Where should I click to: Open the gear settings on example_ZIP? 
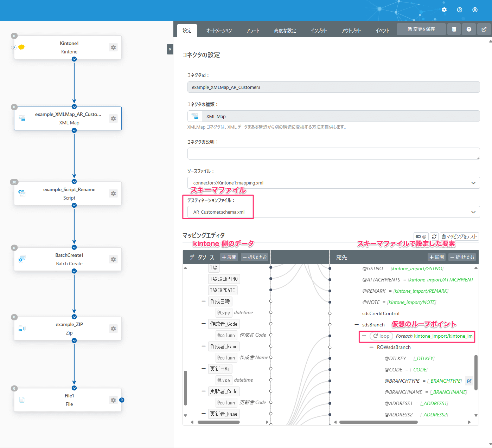pyautogui.click(x=113, y=329)
